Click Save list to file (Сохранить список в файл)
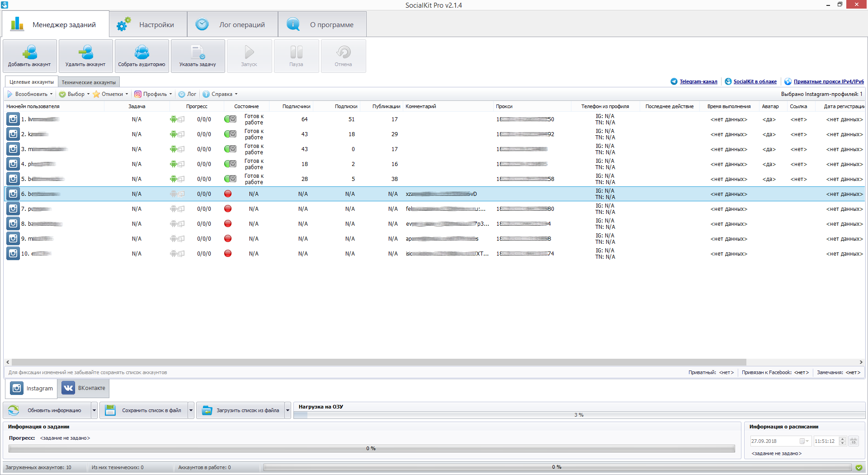 pyautogui.click(x=144, y=410)
